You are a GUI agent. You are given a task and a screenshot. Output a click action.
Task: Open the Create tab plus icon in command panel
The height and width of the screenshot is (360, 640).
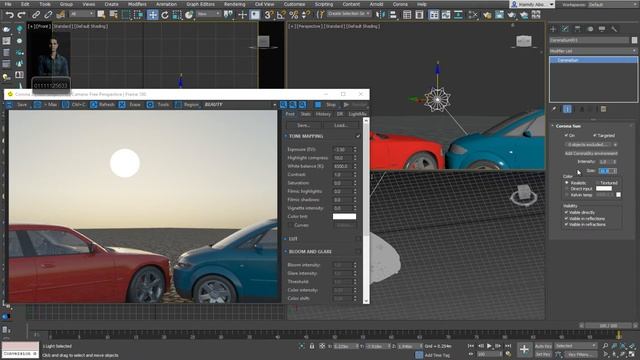[553, 29]
